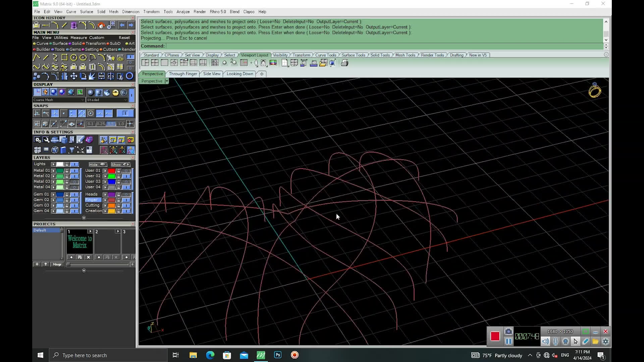
Task: Collapse the Layers panel with bottom arrow
Action: coord(84,218)
